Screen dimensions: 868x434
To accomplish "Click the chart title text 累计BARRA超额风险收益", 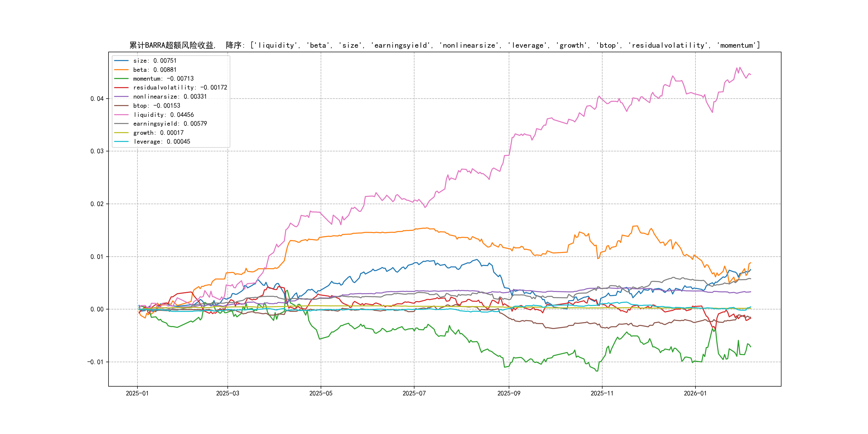I will (172, 45).
